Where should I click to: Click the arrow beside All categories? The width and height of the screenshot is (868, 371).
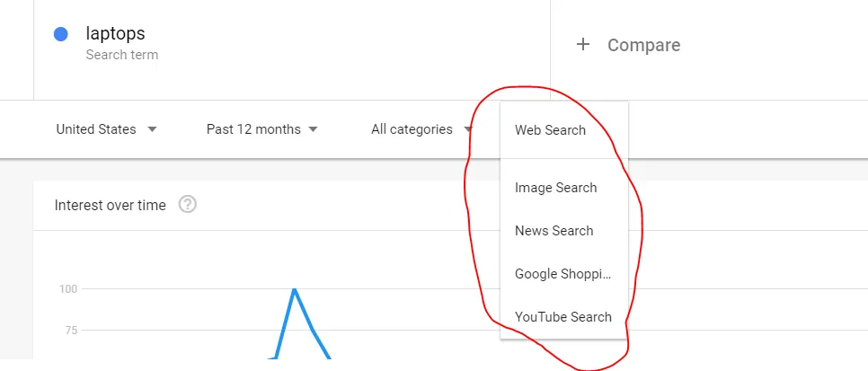[x=468, y=129]
